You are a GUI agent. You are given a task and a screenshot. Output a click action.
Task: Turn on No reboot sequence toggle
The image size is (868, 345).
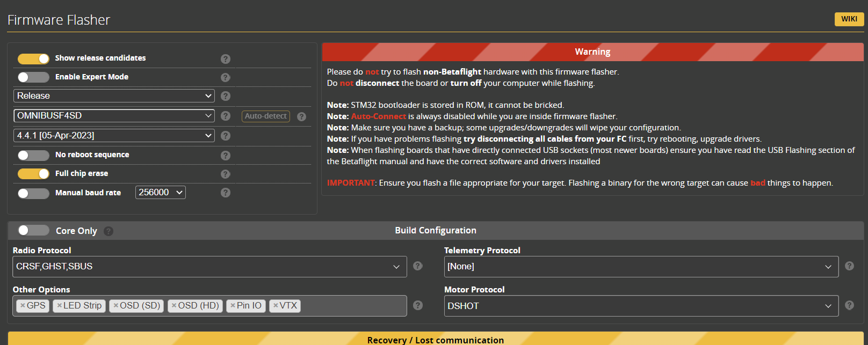[33, 155]
